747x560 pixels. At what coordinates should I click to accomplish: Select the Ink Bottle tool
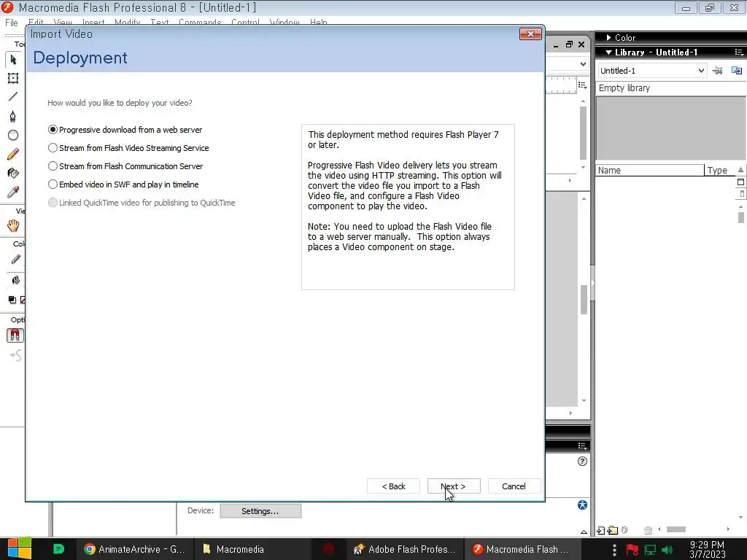pos(13,173)
